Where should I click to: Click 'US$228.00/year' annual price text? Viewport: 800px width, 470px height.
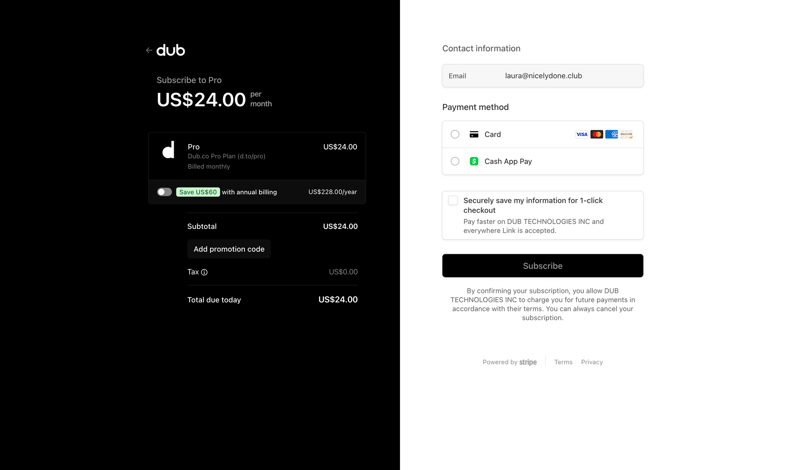pyautogui.click(x=333, y=192)
